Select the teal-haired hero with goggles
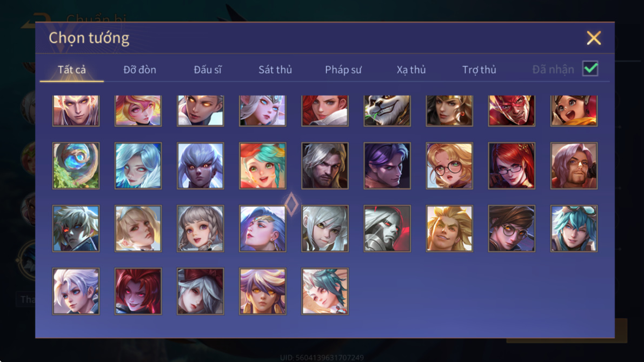Screen dimensions: 644x362 (x=574, y=229)
